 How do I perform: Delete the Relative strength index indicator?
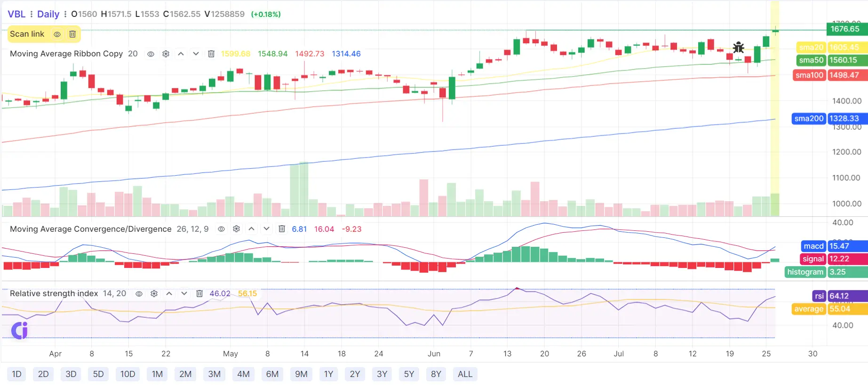[x=199, y=294]
